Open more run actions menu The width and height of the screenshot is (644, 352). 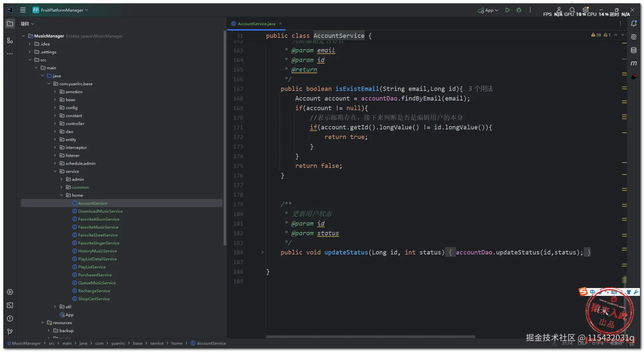coord(530,10)
